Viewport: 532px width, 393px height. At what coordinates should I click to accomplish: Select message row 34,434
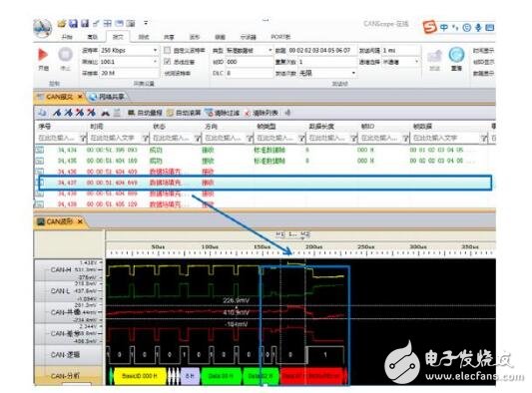pos(265,150)
